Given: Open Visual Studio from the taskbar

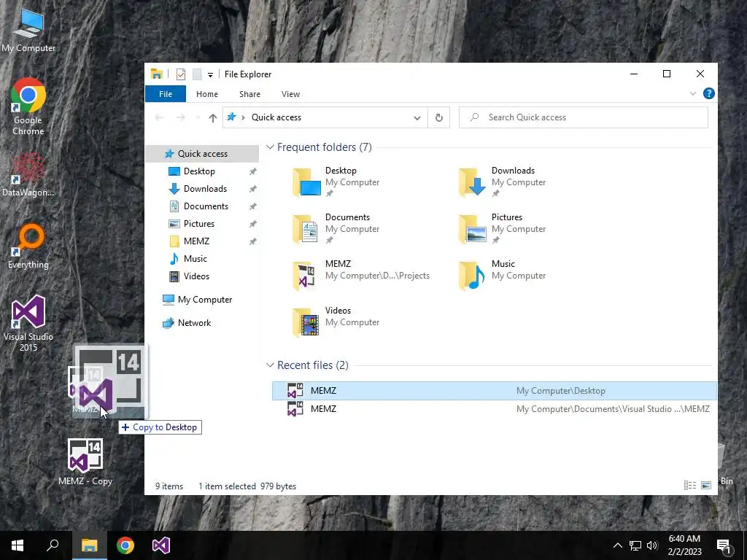Looking at the screenshot, I should pyautogui.click(x=161, y=545).
